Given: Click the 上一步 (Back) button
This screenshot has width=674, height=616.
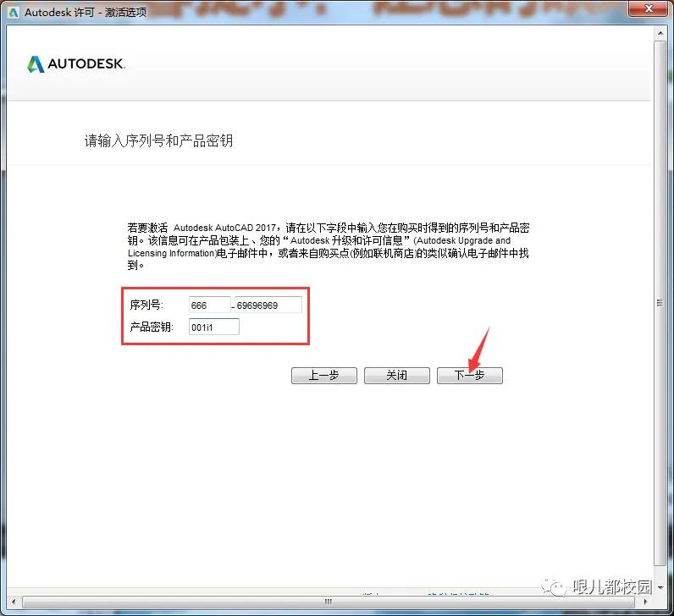Looking at the screenshot, I should pyautogui.click(x=324, y=376).
